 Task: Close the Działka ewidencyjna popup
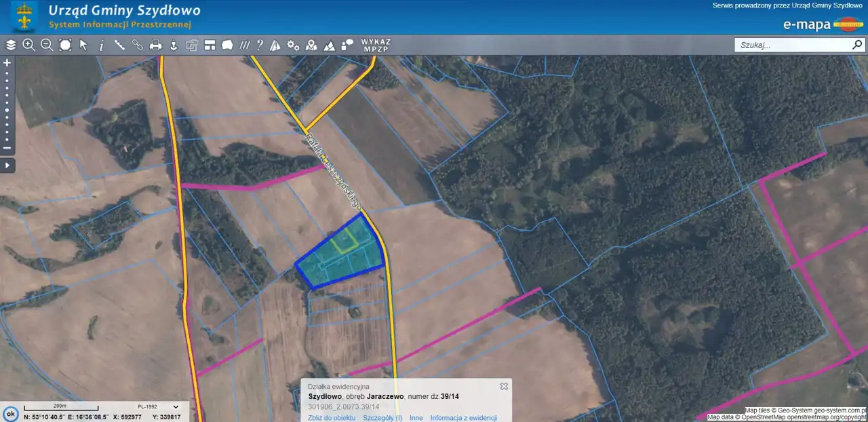[x=504, y=386]
